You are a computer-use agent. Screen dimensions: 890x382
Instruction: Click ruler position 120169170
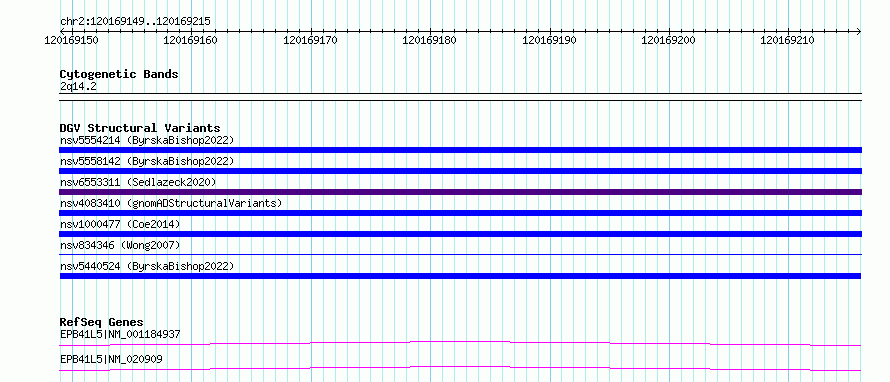tap(310, 40)
